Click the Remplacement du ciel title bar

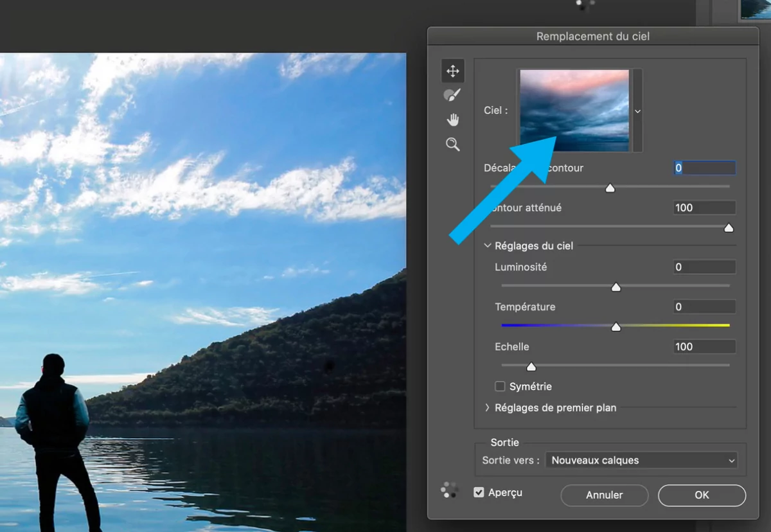[593, 37]
